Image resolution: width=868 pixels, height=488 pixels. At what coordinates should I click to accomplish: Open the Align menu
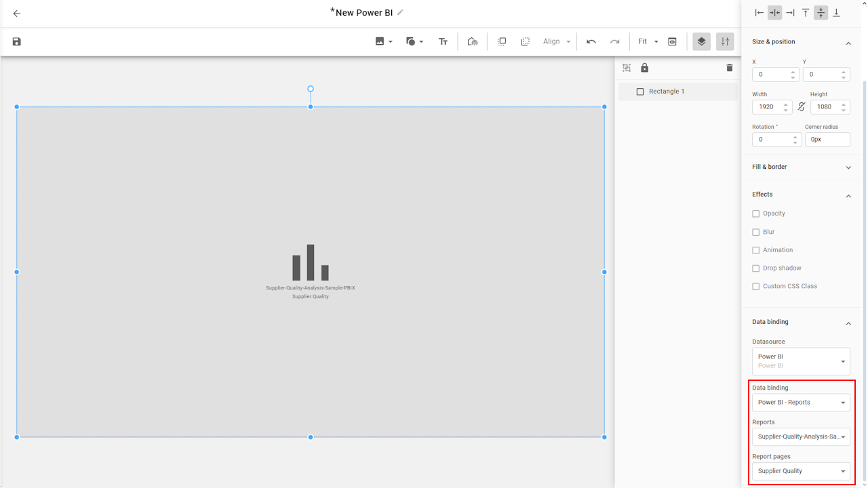pos(556,42)
